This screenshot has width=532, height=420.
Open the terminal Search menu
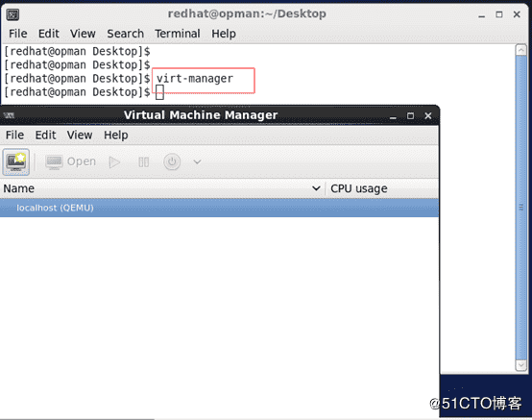click(126, 34)
